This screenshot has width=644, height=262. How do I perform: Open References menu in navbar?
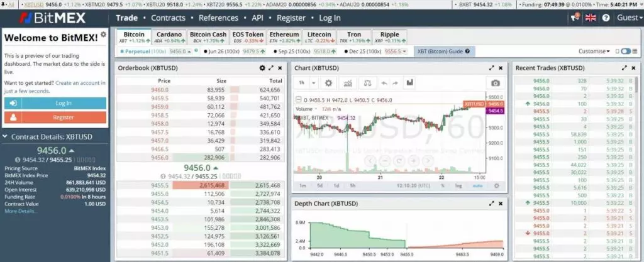(218, 18)
